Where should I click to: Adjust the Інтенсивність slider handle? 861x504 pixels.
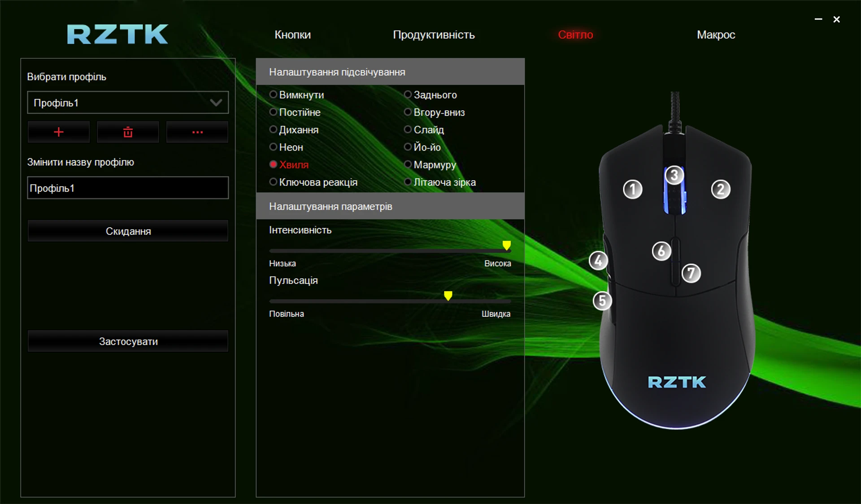(506, 245)
